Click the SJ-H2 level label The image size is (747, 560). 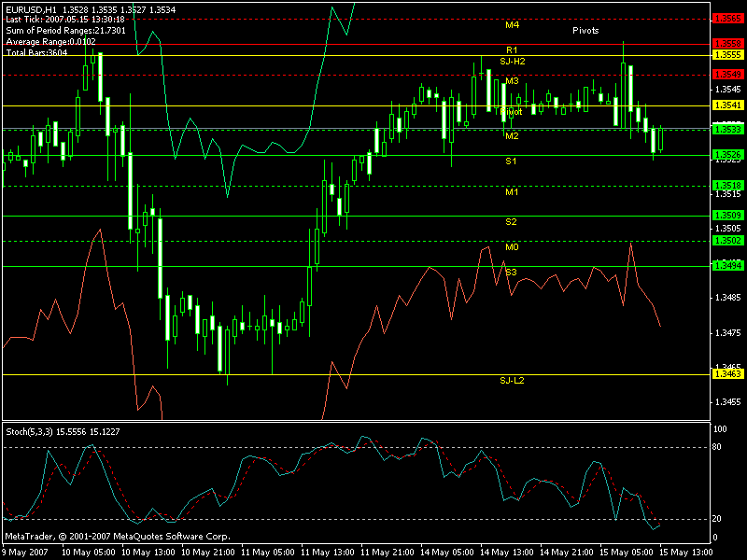click(x=513, y=61)
